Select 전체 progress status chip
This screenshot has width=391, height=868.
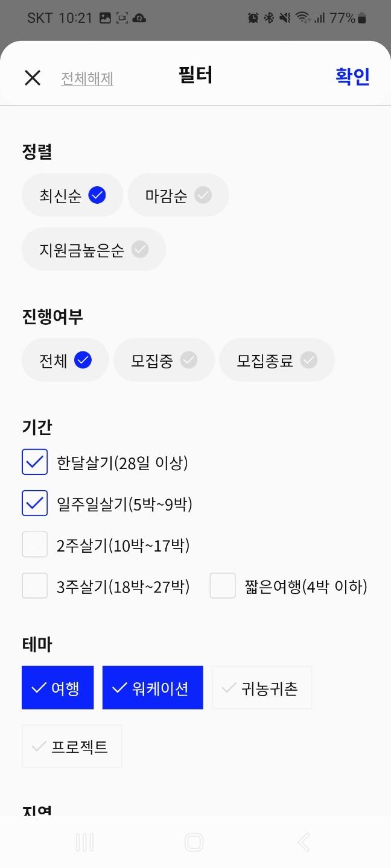point(65,360)
